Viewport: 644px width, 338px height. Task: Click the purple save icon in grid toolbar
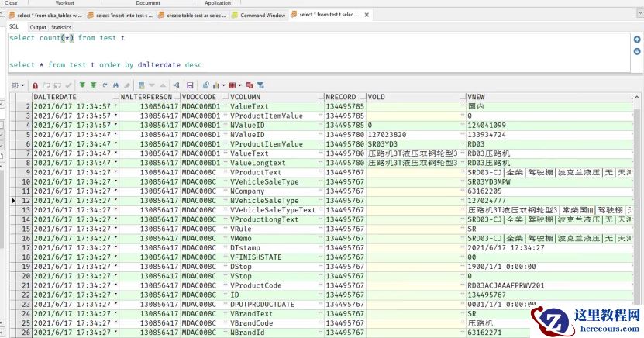(190, 85)
